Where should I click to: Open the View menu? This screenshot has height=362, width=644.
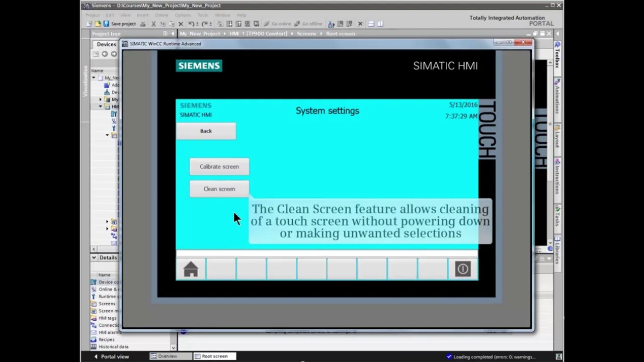tap(125, 15)
